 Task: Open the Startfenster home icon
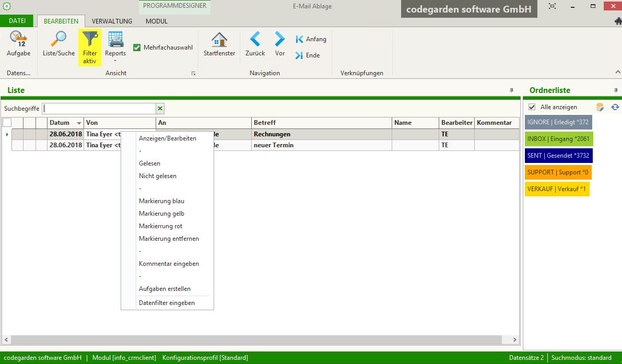[x=219, y=40]
